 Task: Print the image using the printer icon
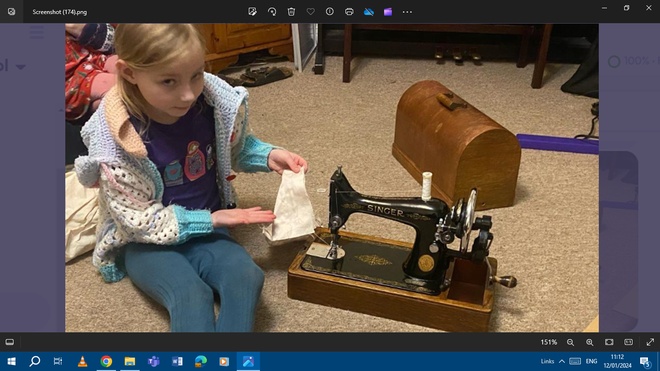coord(349,12)
